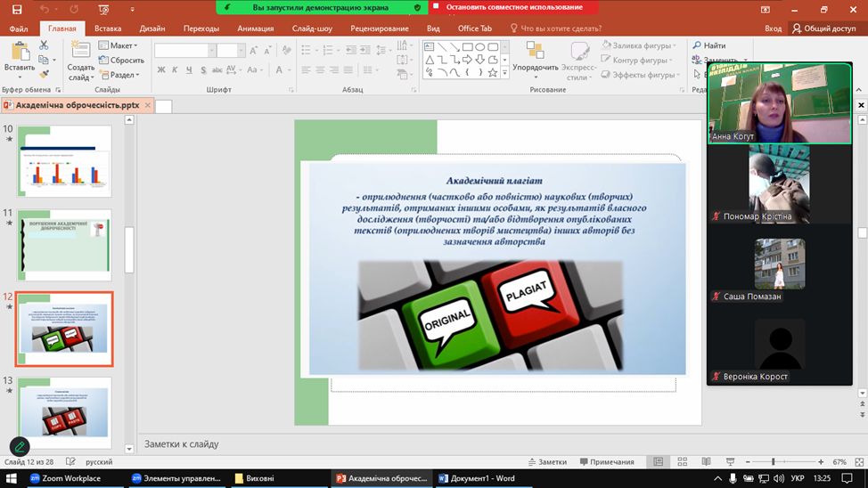The image size is (868, 488).
Task: Open the Вставка ribbon tab
Action: point(108,28)
